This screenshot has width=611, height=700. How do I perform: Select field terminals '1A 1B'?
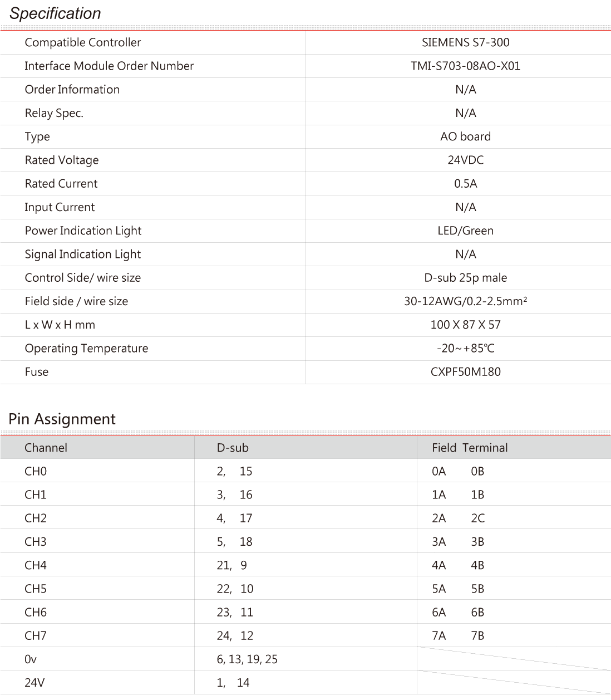tap(458, 495)
